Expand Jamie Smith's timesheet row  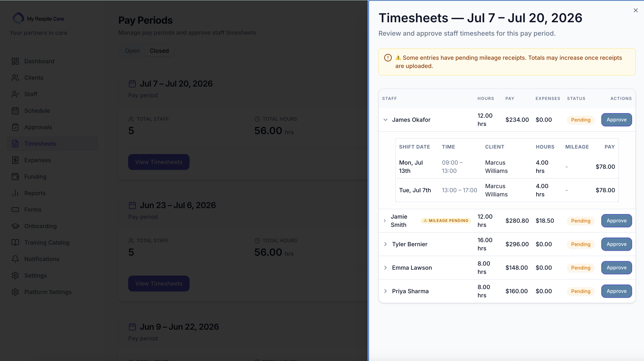tap(385, 221)
